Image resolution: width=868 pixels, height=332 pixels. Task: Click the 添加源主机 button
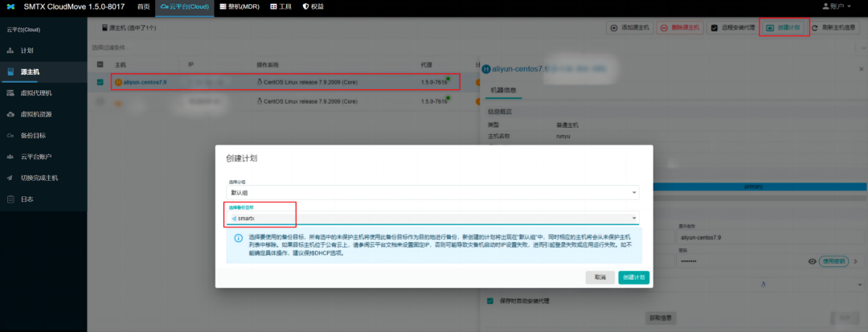(629, 27)
